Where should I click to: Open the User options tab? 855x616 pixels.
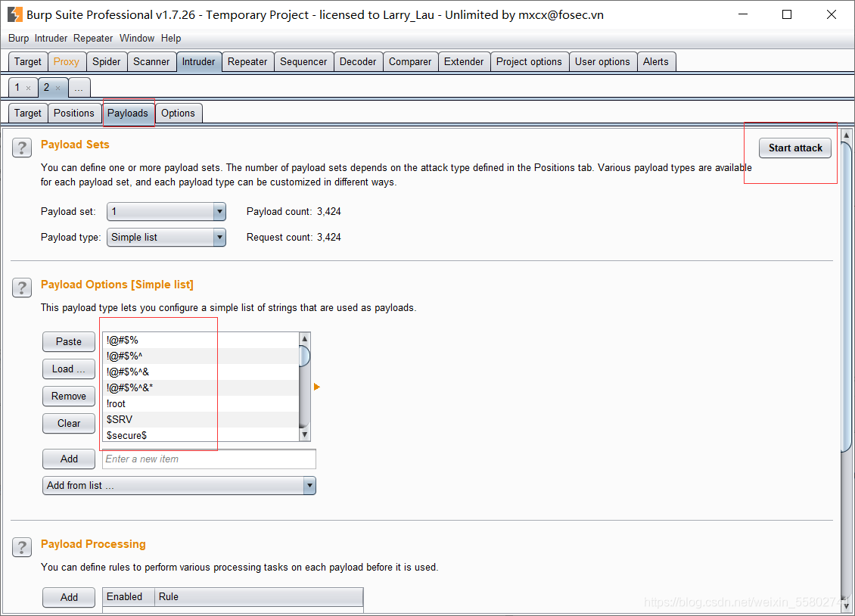[602, 61]
